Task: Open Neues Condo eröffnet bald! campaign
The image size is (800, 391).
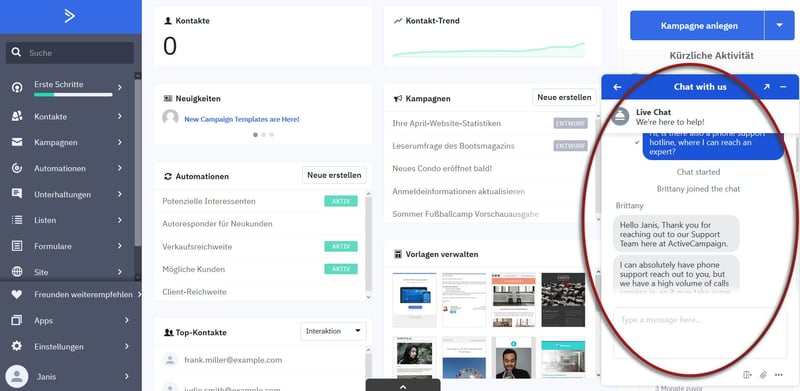Action: [x=442, y=168]
